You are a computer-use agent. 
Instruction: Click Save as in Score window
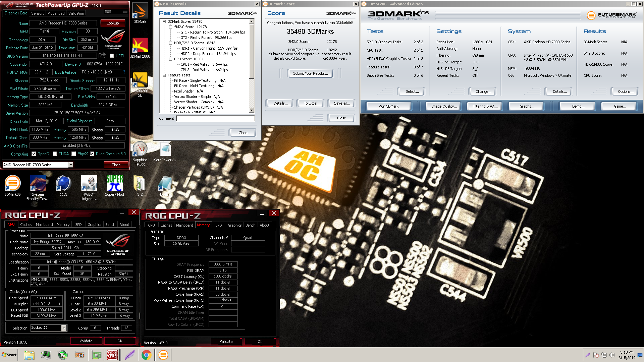tap(342, 103)
